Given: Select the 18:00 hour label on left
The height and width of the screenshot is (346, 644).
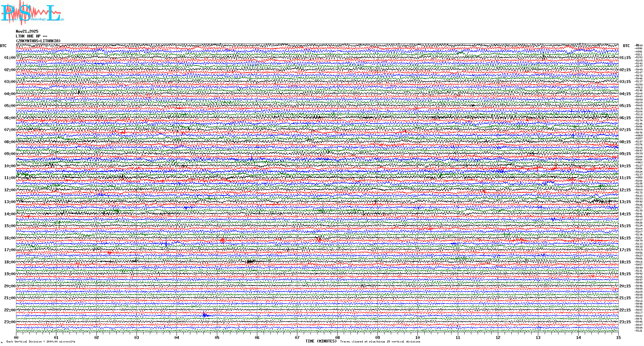Looking at the screenshot, I should [10, 262].
